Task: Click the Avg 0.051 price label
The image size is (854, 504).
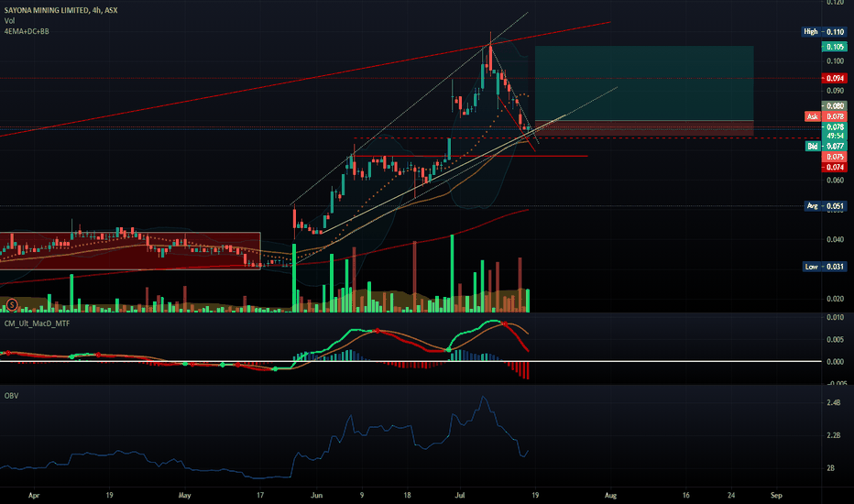Action: (x=826, y=206)
